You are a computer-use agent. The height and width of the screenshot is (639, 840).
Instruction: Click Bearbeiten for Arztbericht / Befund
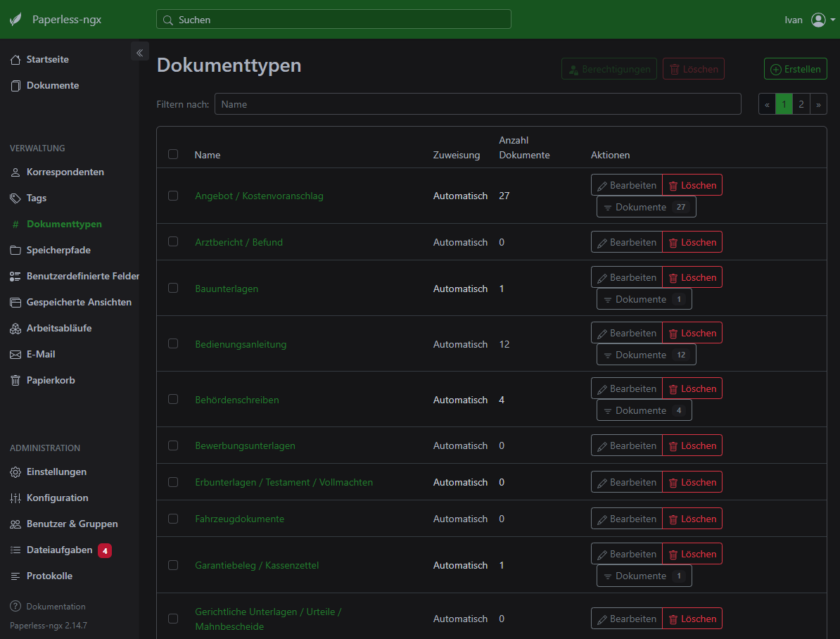coord(626,241)
